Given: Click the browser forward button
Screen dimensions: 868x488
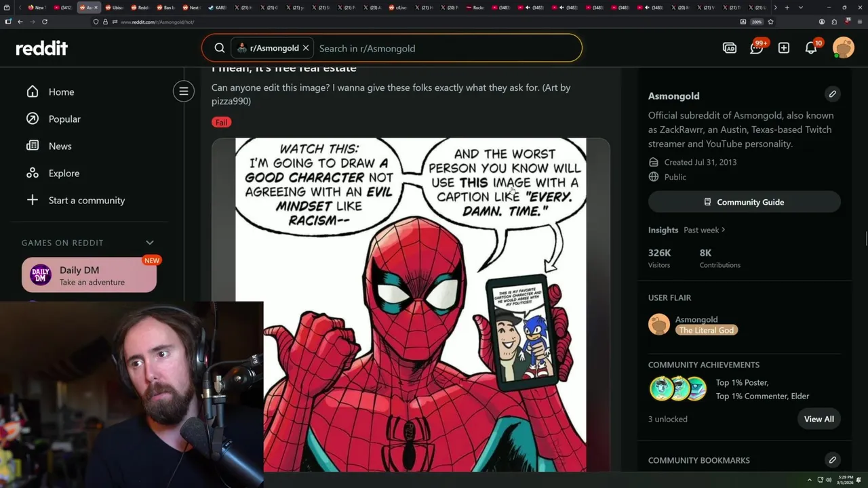Looking at the screenshot, I should tap(32, 22).
